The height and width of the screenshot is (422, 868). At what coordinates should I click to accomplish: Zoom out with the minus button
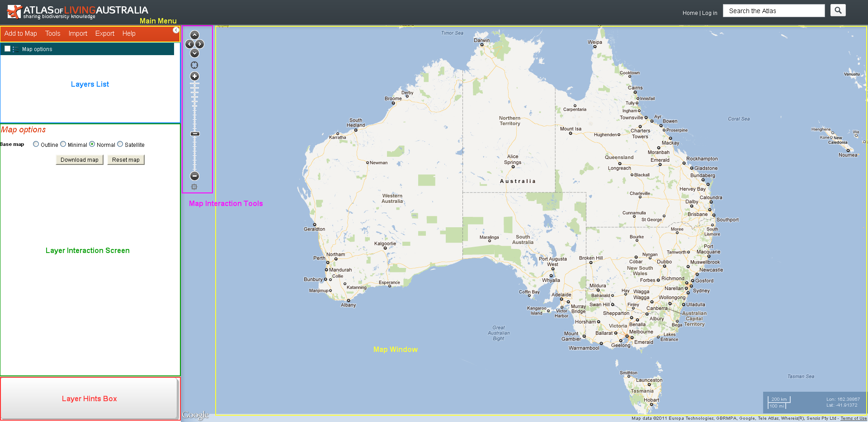194,176
